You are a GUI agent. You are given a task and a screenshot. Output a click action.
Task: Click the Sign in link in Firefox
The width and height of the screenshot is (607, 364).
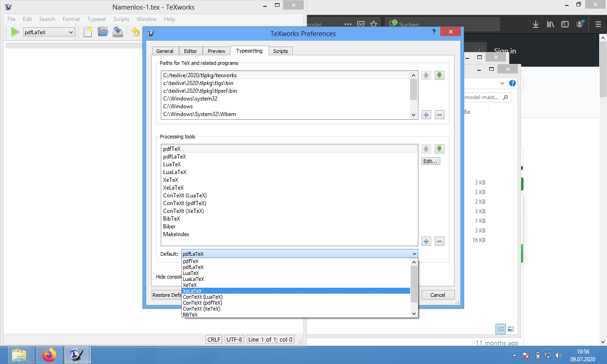[505, 51]
